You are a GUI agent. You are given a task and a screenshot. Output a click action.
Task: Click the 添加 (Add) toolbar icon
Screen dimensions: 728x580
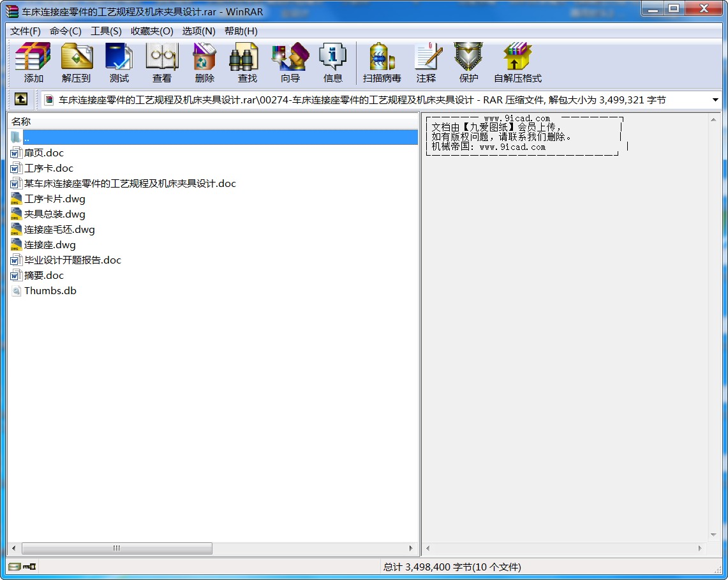[33, 63]
